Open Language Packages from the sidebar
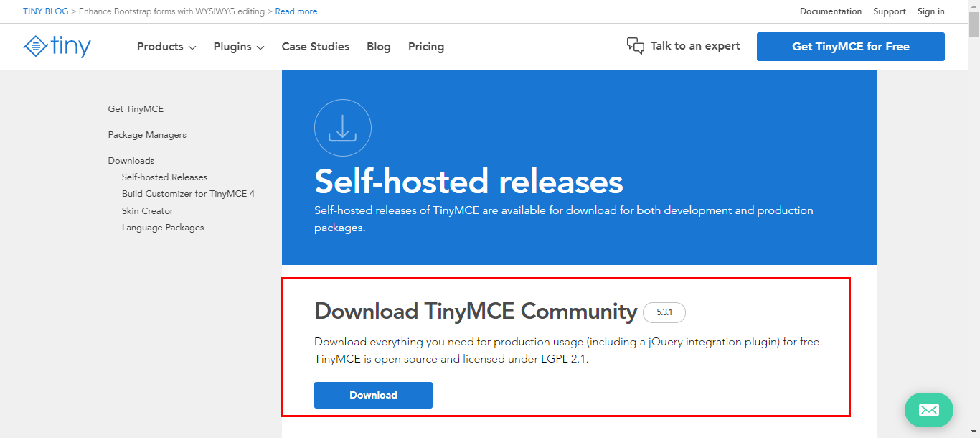This screenshot has height=438, width=980. (x=162, y=227)
